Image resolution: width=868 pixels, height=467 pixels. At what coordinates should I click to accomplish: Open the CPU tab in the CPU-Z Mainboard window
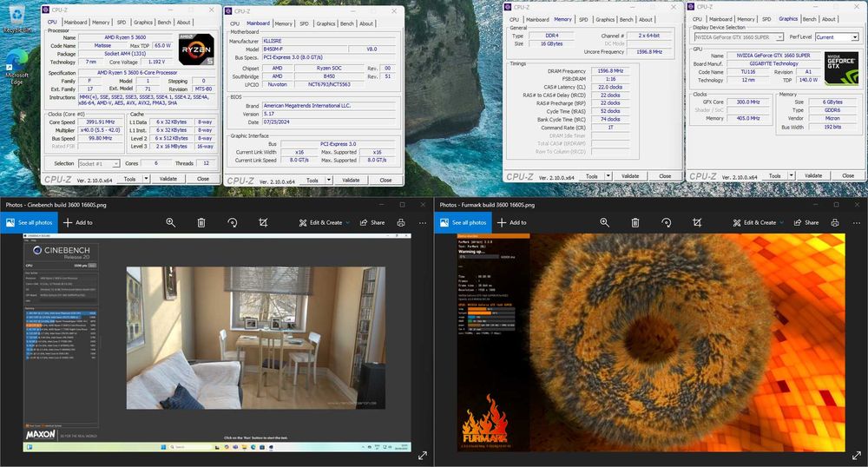pyautogui.click(x=234, y=23)
